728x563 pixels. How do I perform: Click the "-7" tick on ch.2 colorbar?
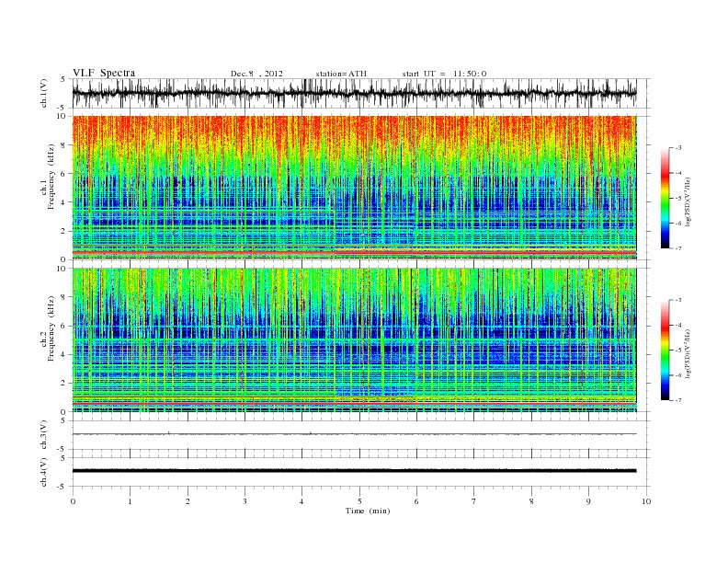pyautogui.click(x=678, y=400)
